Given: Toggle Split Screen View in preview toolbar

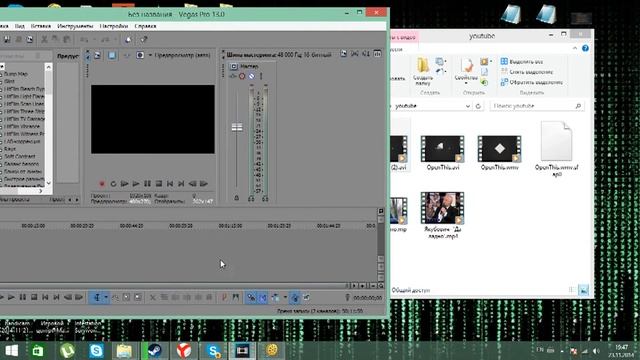Looking at the screenshot, I should [x=140, y=55].
